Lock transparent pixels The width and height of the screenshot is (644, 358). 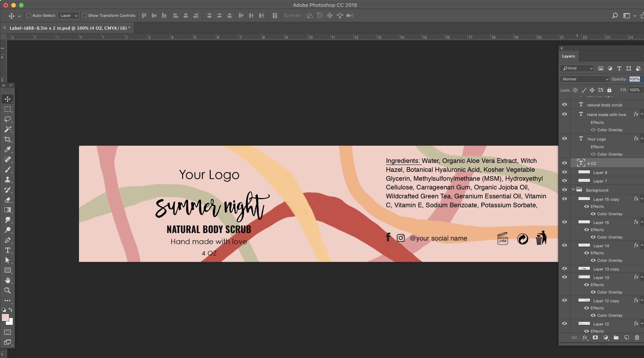(575, 90)
